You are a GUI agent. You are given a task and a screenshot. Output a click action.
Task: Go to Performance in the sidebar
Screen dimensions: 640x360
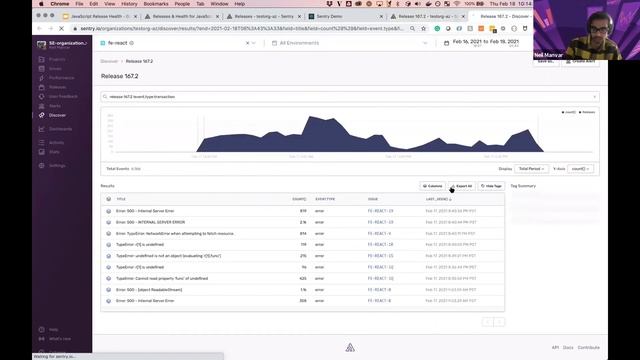(62, 78)
